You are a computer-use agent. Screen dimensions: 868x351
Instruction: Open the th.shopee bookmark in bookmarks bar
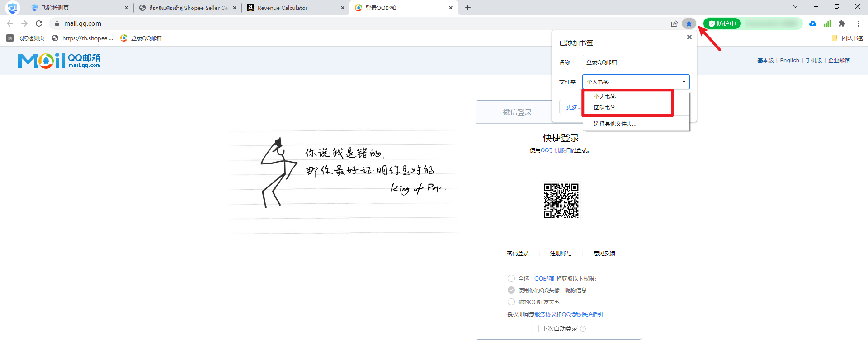click(x=83, y=38)
